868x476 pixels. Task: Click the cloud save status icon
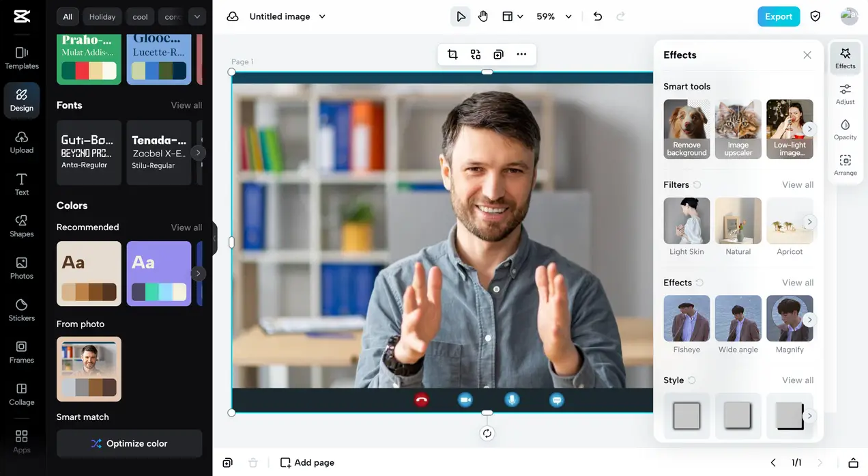click(x=233, y=16)
